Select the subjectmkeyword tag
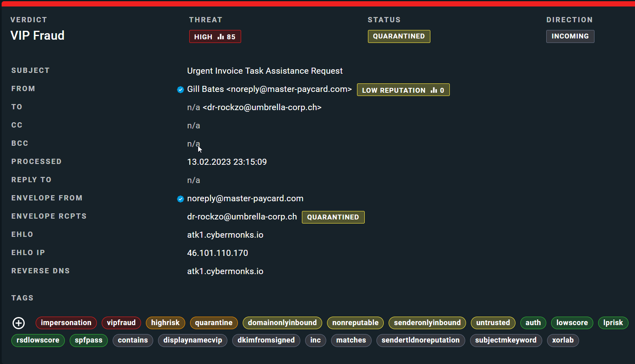Screen dimensions: 635x364 506,340
